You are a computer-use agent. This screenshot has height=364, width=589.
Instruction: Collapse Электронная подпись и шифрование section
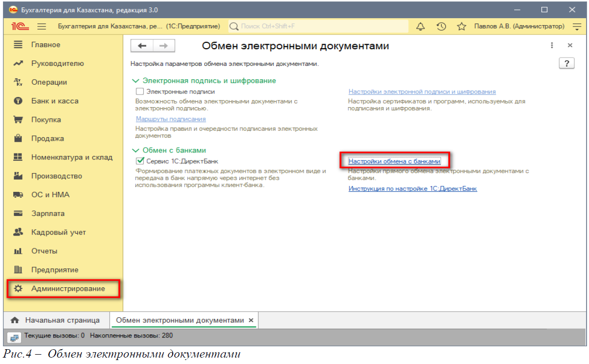[136, 81]
